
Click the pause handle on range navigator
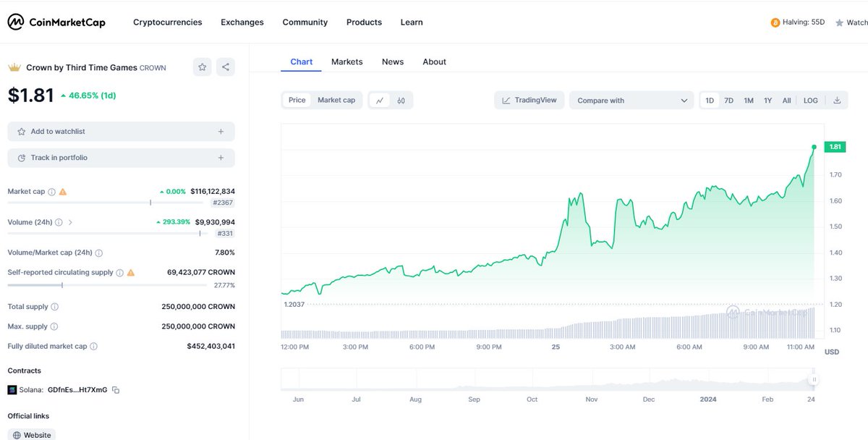[x=814, y=379]
